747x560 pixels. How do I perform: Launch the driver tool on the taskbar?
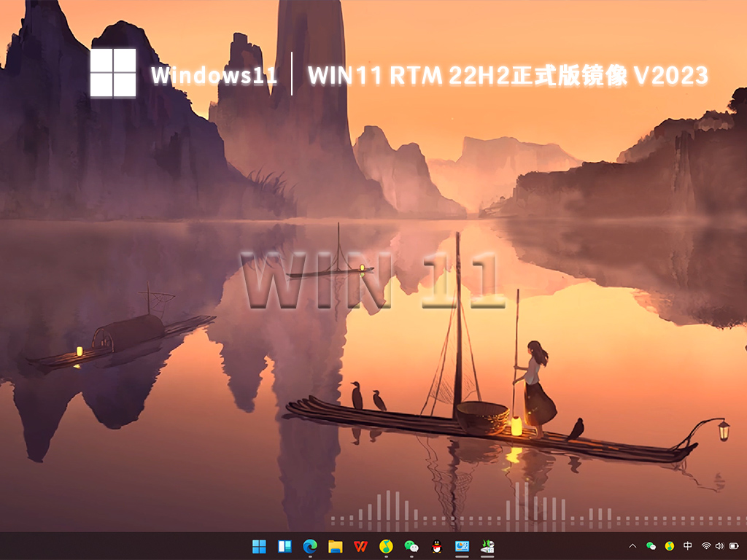click(487, 547)
